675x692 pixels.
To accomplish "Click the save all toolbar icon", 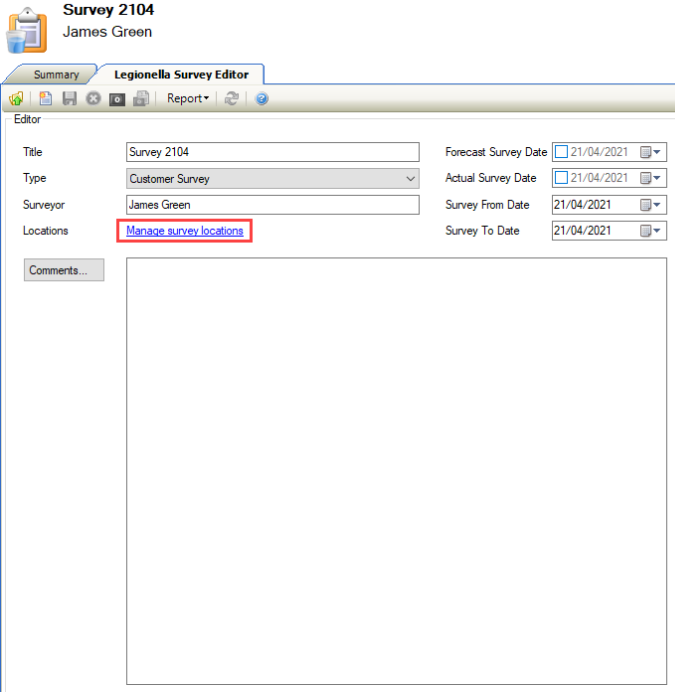I will [141, 99].
